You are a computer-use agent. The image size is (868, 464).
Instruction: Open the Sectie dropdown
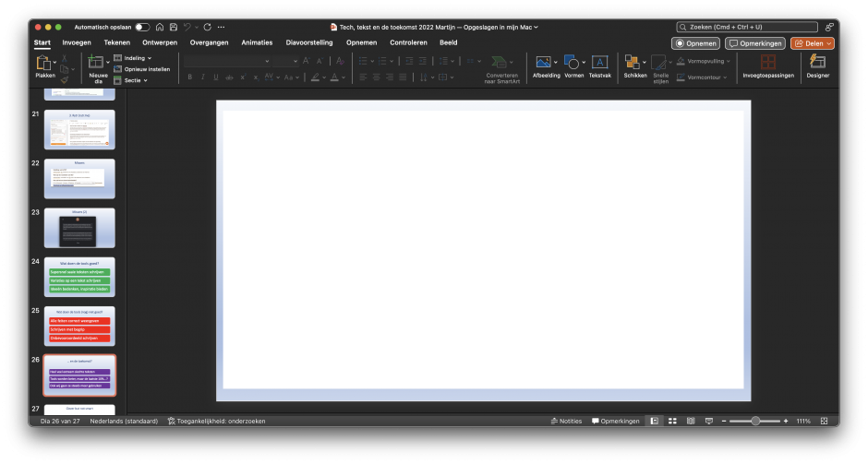pos(131,80)
